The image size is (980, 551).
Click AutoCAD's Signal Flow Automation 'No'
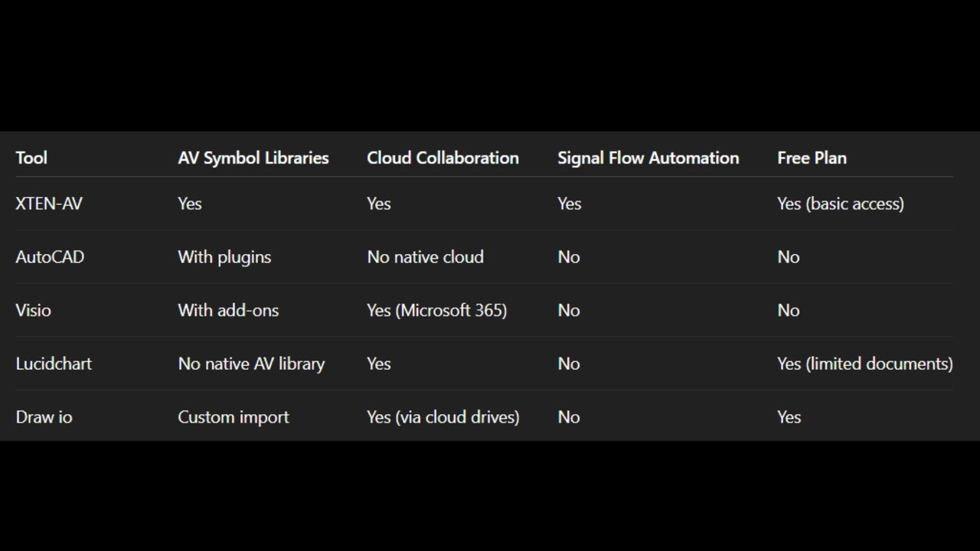coord(569,257)
